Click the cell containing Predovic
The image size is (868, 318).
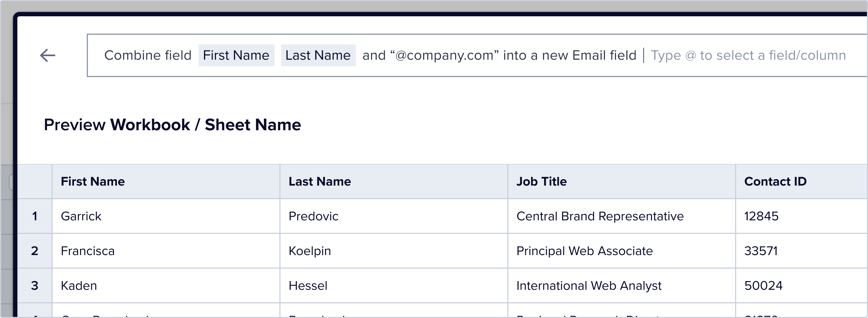313,216
